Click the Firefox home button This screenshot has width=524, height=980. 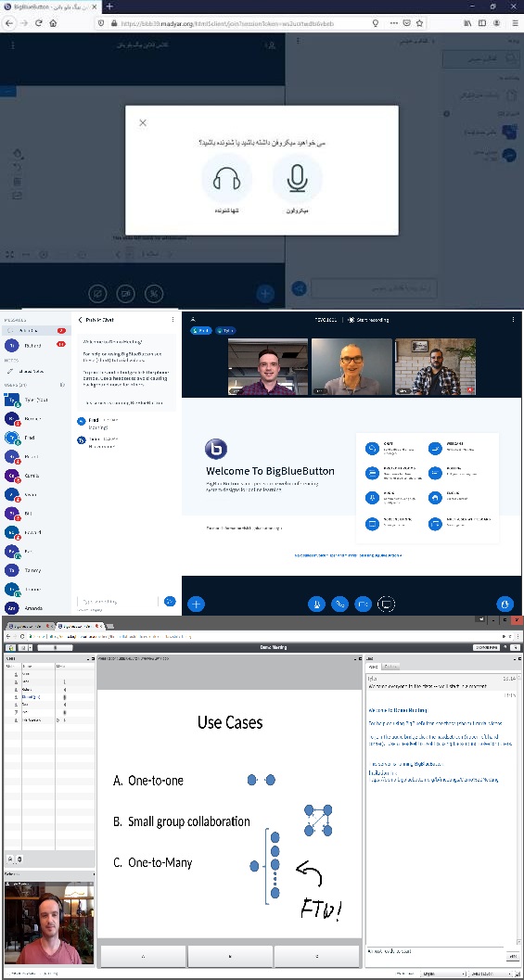[x=53, y=22]
